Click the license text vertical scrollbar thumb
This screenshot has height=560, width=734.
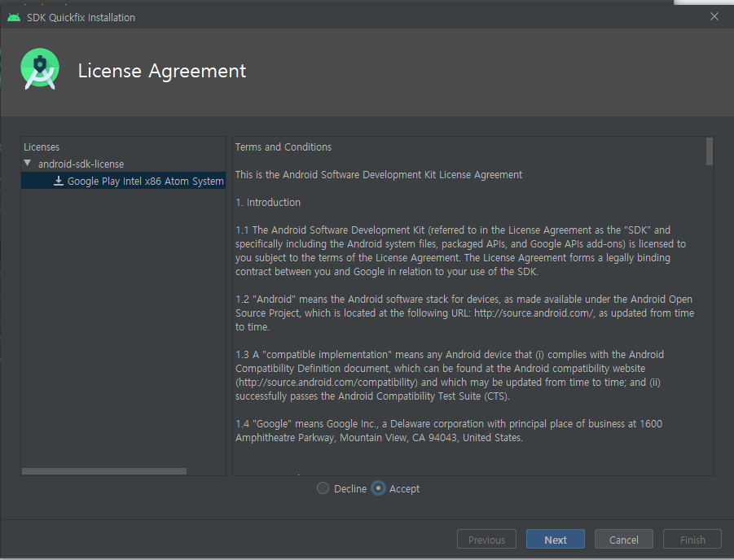tap(710, 151)
